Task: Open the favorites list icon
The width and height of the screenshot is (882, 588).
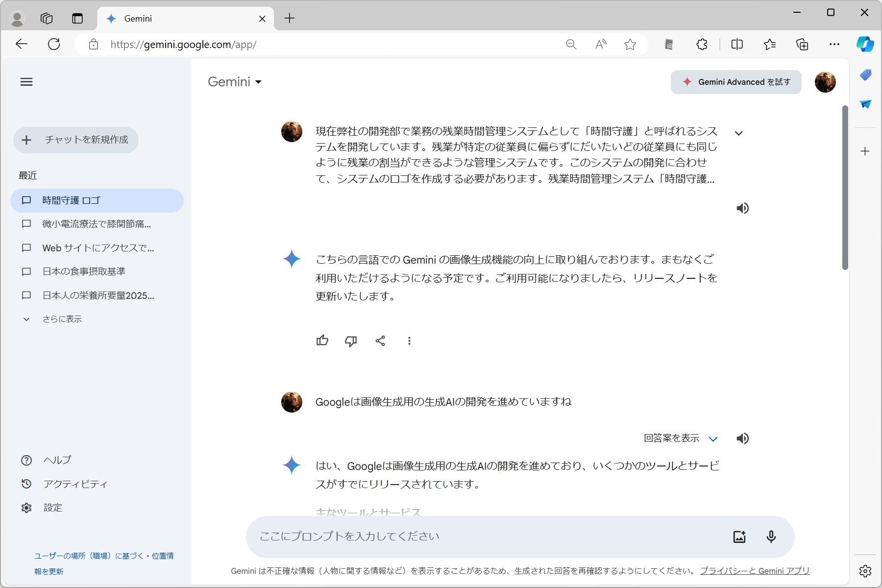Action: [769, 45]
